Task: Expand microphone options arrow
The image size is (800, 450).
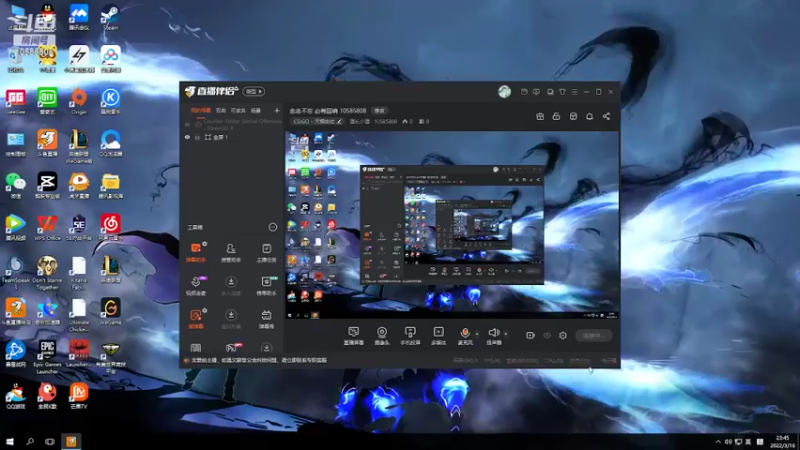Action: click(478, 334)
